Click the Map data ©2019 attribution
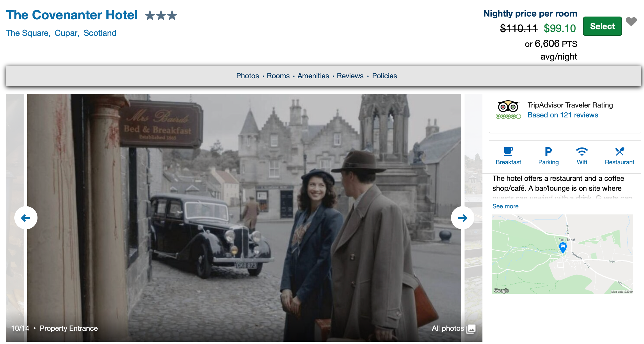 pos(622,292)
